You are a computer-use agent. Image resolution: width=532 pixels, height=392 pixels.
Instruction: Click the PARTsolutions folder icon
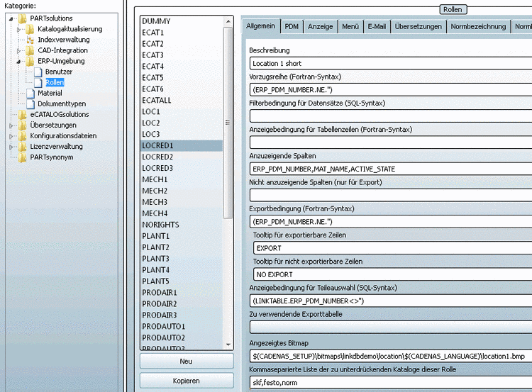(23, 18)
